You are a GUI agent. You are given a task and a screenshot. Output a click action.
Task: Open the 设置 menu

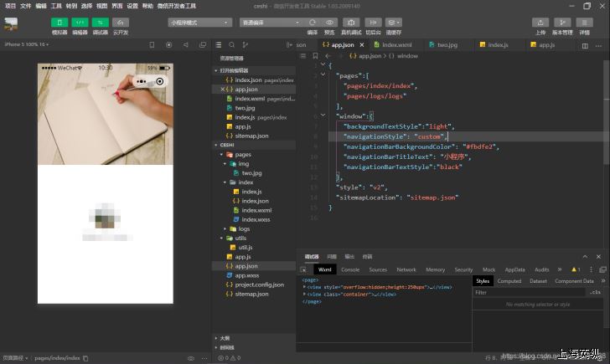pyautogui.click(x=132, y=6)
